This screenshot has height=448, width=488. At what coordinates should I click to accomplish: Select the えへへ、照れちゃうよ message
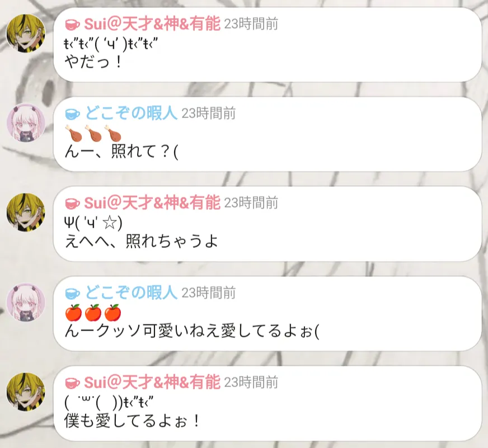coord(142,241)
